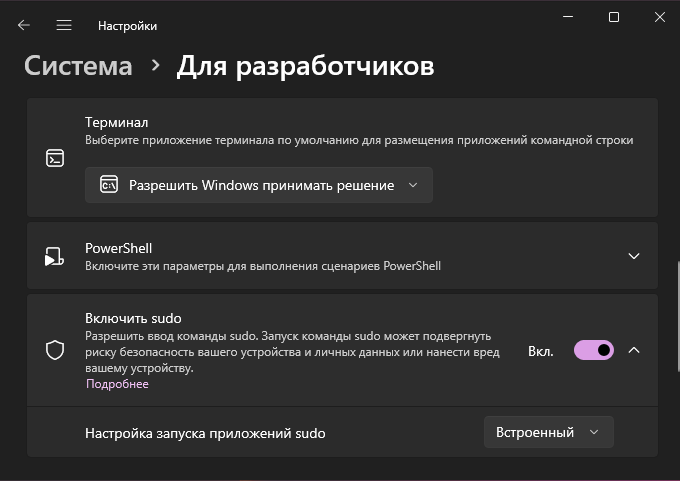
Task: Go back with the arrow icon
Action: tap(23, 26)
